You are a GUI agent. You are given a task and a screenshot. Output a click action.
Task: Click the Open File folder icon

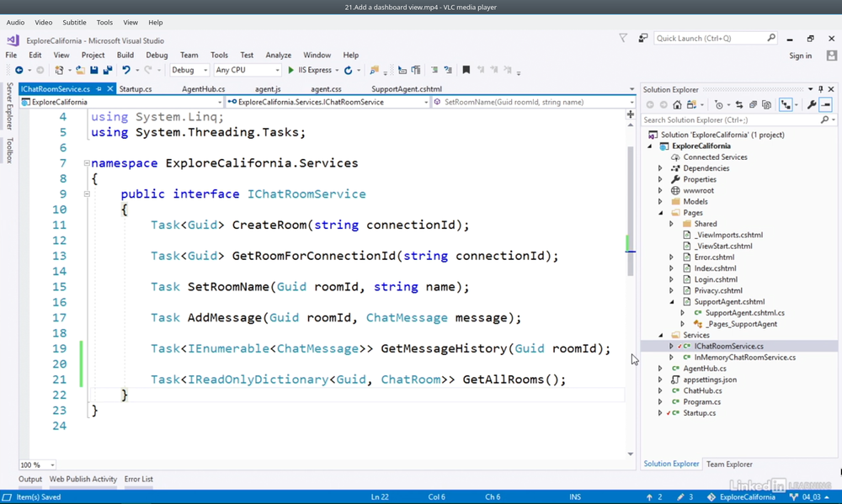(x=80, y=71)
